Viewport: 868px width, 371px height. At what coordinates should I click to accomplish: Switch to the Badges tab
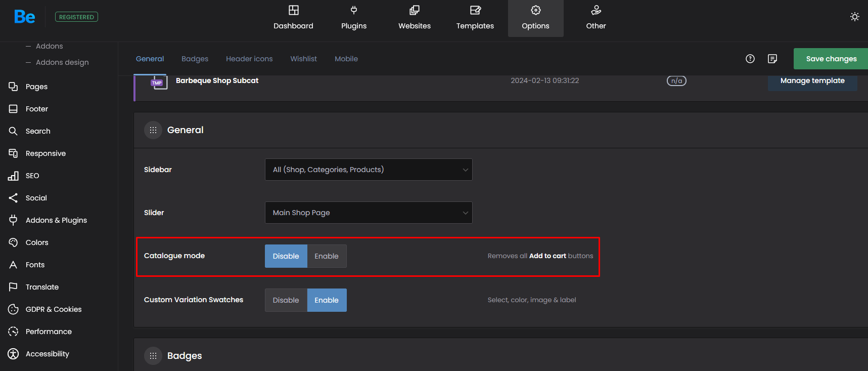(x=195, y=59)
